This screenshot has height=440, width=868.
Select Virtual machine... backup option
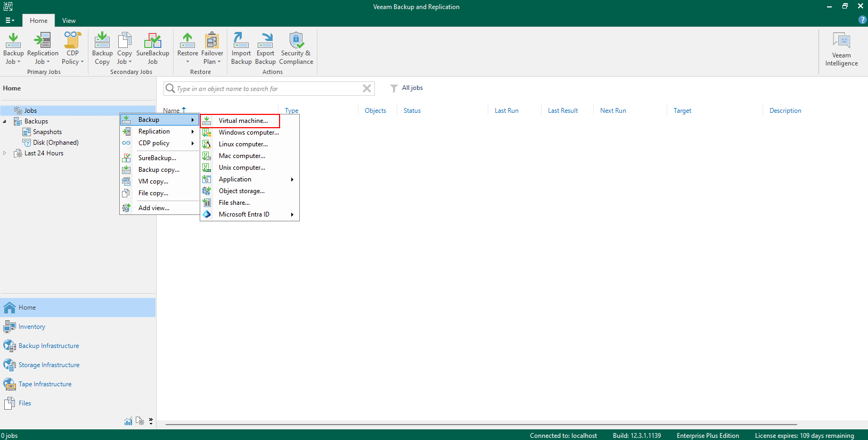pos(240,121)
